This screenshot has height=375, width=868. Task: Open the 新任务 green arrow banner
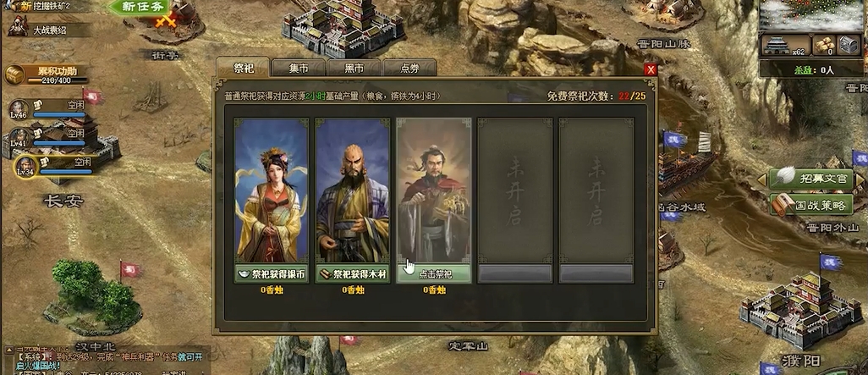(139, 7)
